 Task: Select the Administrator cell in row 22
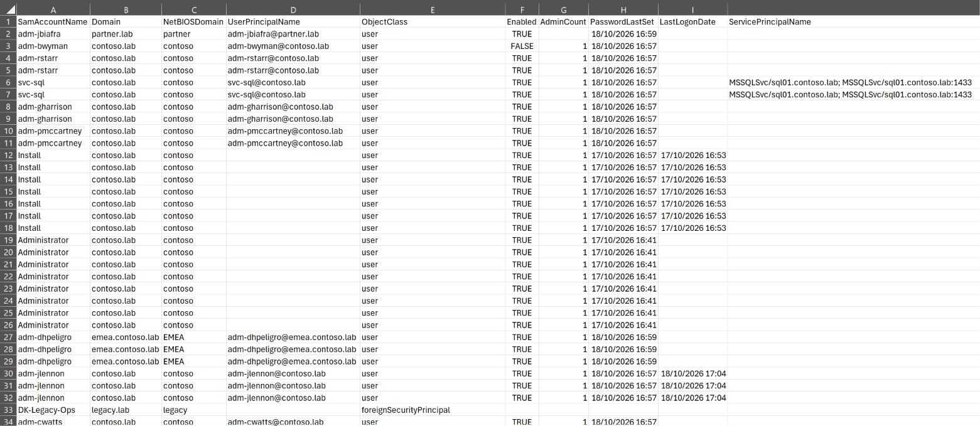tap(53, 277)
